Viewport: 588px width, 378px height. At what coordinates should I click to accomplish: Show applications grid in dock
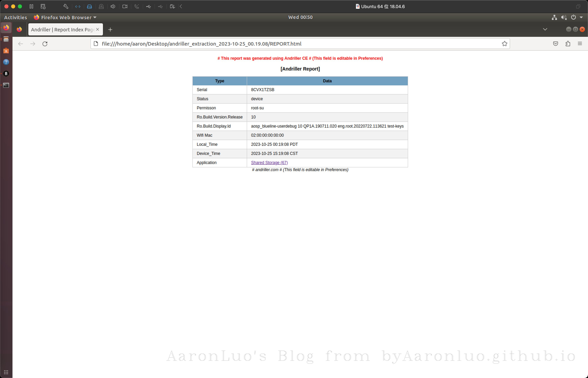[x=6, y=372]
